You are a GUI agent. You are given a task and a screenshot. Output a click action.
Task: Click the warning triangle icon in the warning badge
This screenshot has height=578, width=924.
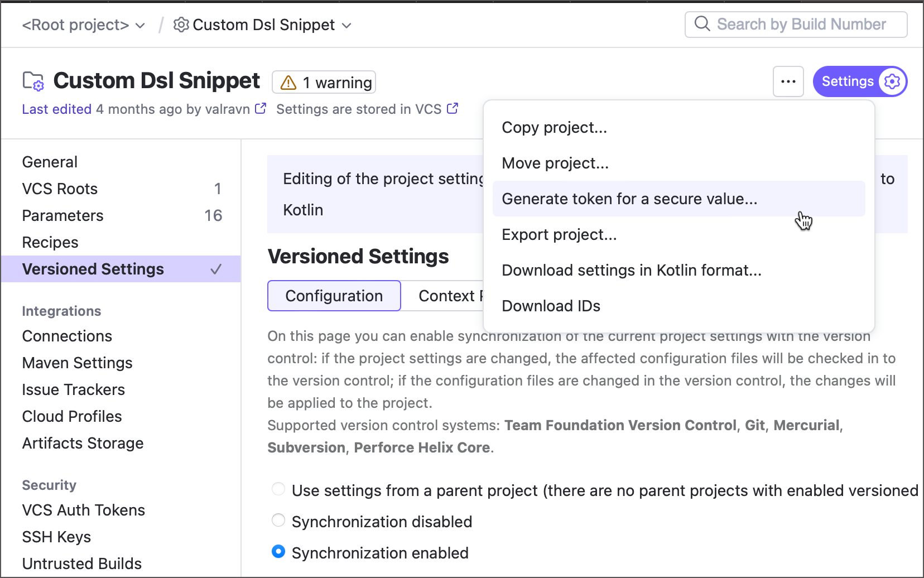coord(288,82)
